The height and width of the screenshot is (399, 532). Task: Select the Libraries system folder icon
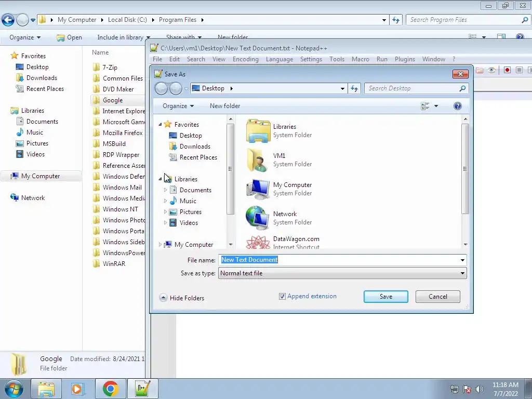click(x=258, y=130)
